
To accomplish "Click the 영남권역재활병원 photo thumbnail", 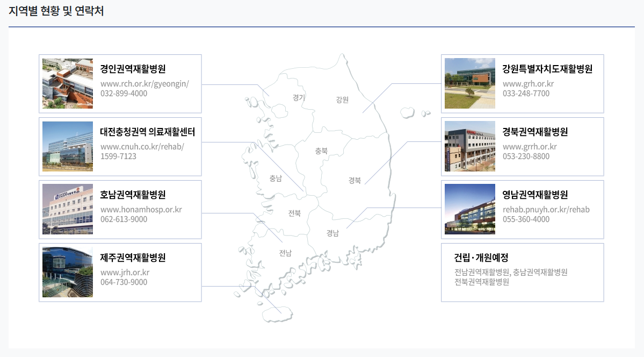I will pyautogui.click(x=469, y=209).
